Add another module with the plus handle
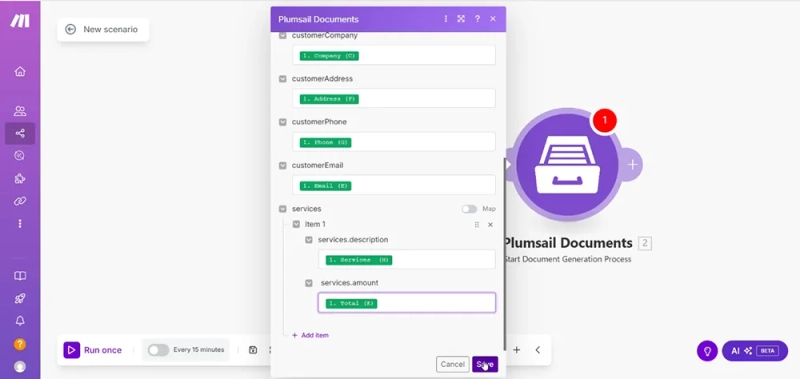 tap(632, 165)
